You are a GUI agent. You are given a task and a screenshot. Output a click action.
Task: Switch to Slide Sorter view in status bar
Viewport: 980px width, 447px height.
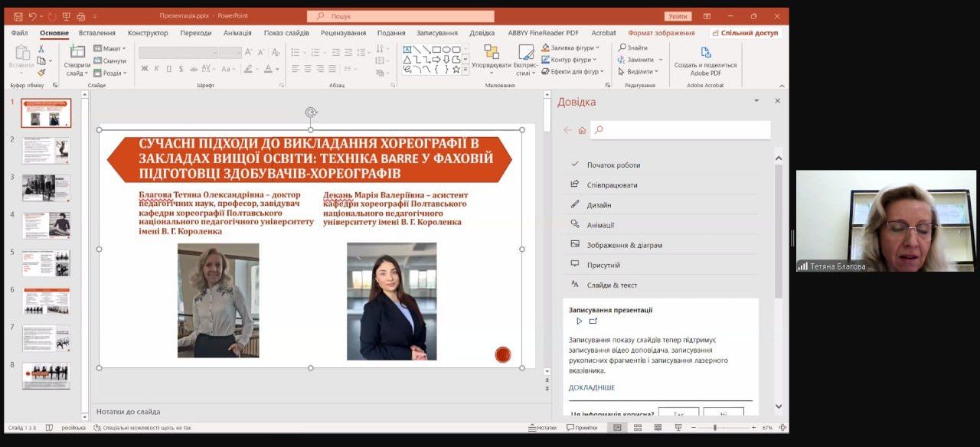[637, 427]
